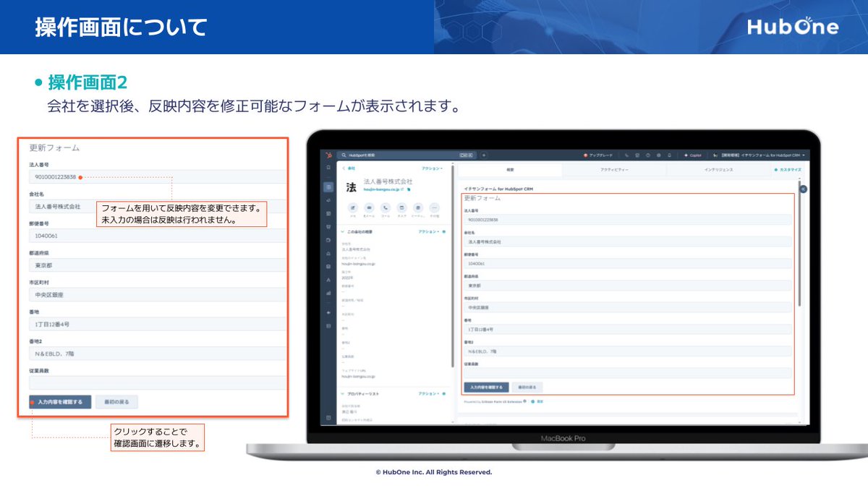Click 都道府県 field showing 東京都 in enlarged form

[158, 265]
